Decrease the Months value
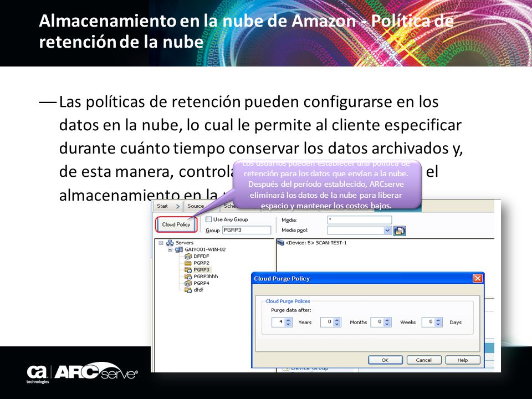 pos(337,324)
